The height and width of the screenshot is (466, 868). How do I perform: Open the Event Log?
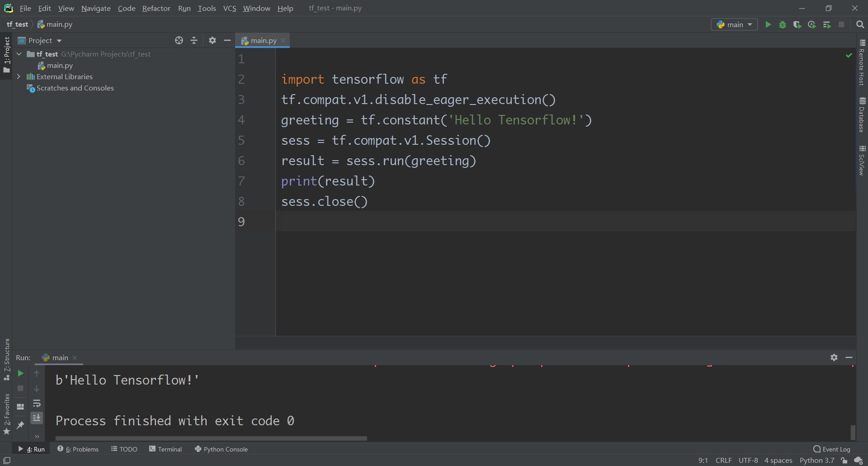click(x=832, y=449)
